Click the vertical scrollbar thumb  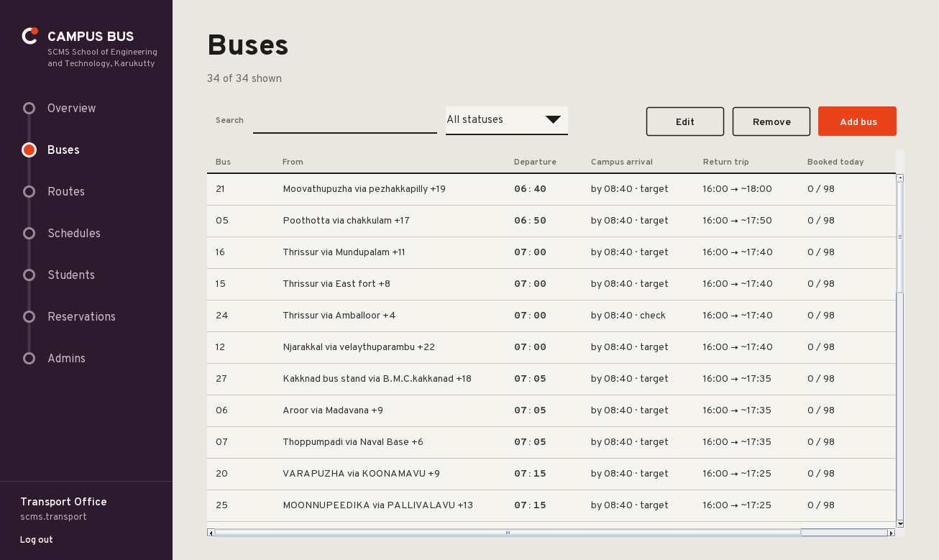[900, 237]
